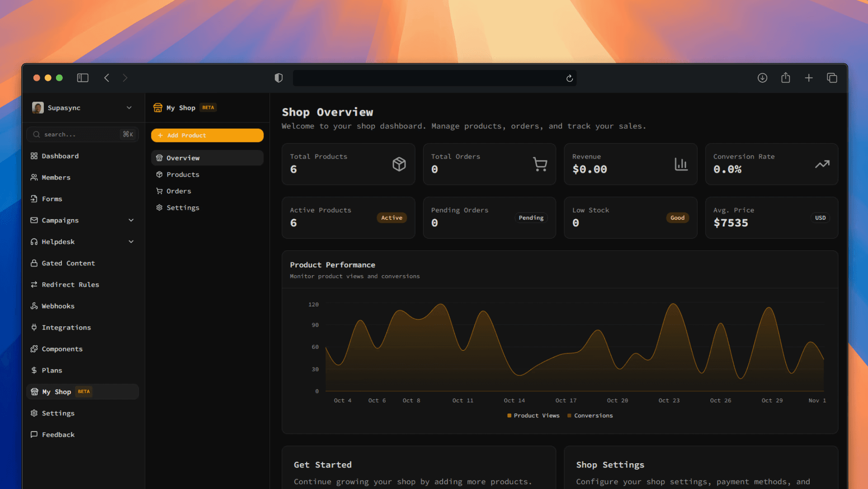Expand the Campaigns submenu chevron

pyautogui.click(x=131, y=220)
